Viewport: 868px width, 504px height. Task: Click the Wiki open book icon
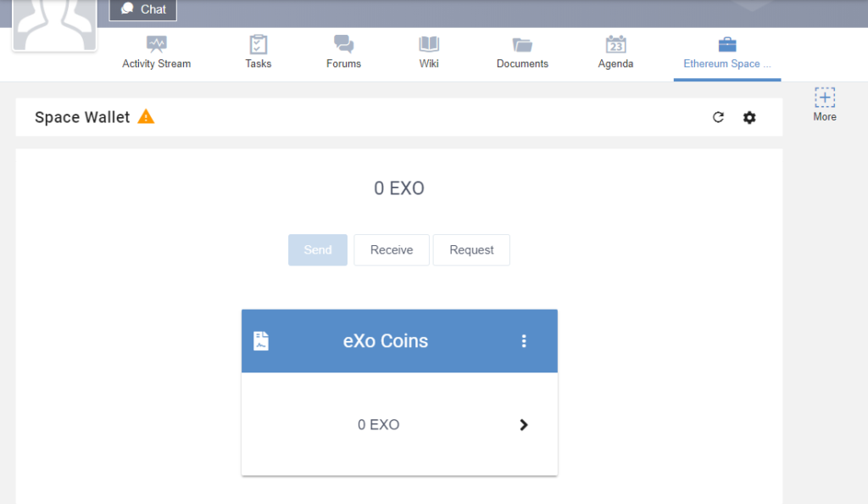coord(429,44)
